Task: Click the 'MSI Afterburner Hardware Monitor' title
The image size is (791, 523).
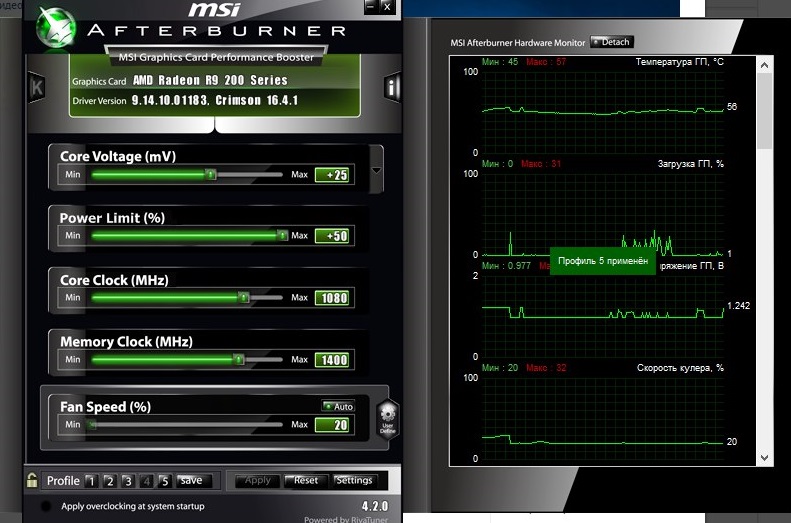Action: pos(518,43)
